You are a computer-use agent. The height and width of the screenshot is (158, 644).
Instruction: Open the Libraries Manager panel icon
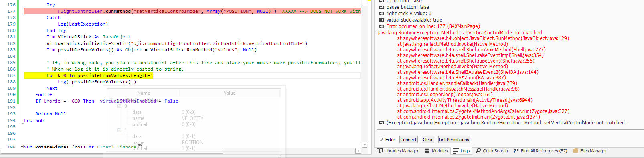coord(380,151)
